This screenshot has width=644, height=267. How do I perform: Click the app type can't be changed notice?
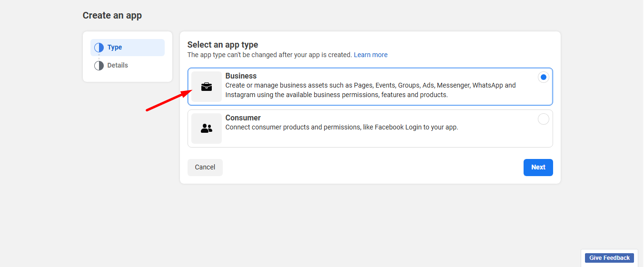pos(269,55)
